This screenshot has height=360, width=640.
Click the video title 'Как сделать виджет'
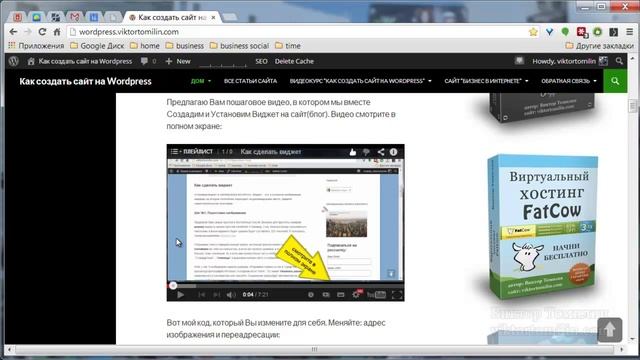click(x=271, y=152)
